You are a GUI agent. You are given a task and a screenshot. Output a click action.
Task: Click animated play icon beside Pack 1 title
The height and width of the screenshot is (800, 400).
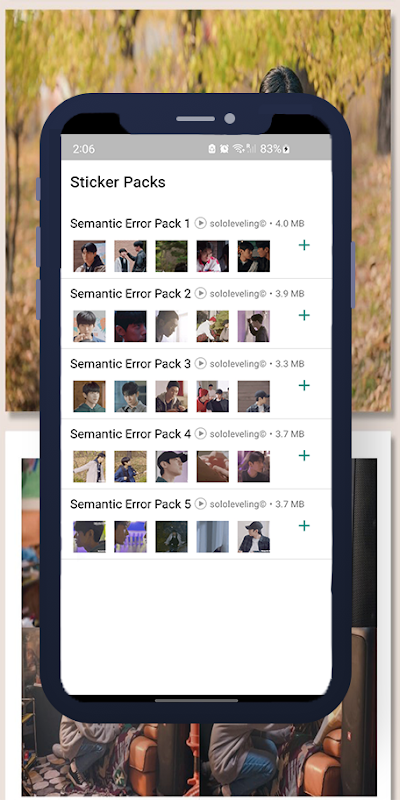pyautogui.click(x=201, y=223)
